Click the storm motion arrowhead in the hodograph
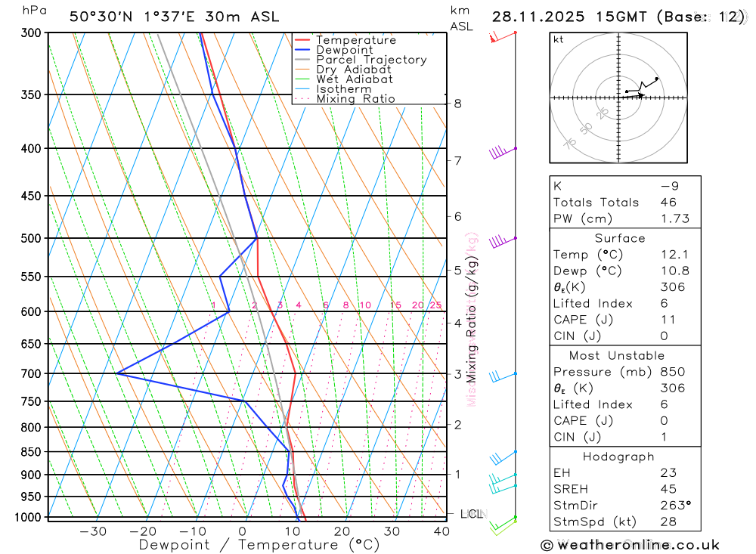Viewport: 756px width, 554px height. pyautogui.click(x=641, y=95)
